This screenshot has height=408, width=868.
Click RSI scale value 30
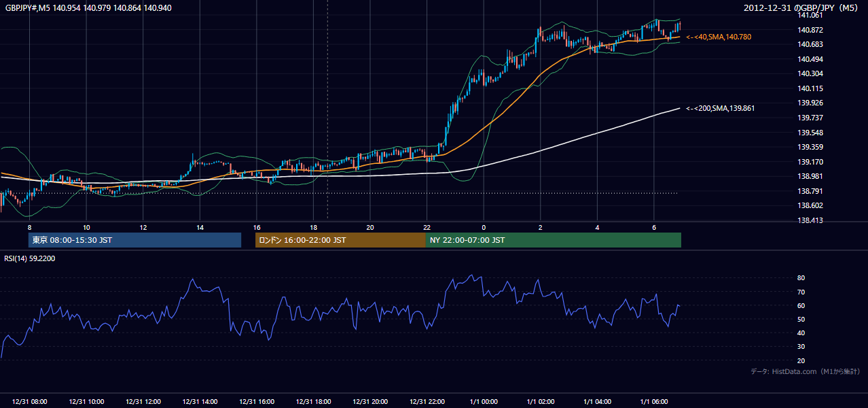801,347
